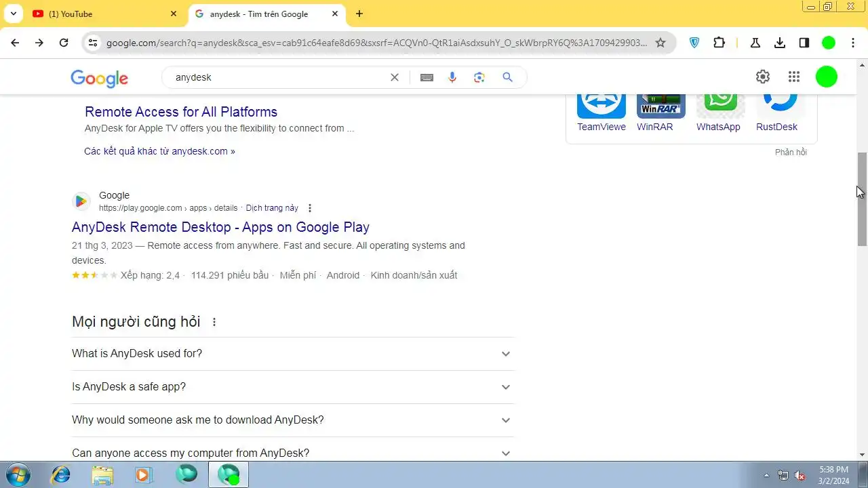Click the network tray icon
Image resolution: width=868 pixels, height=488 pixels.
pyautogui.click(x=783, y=475)
